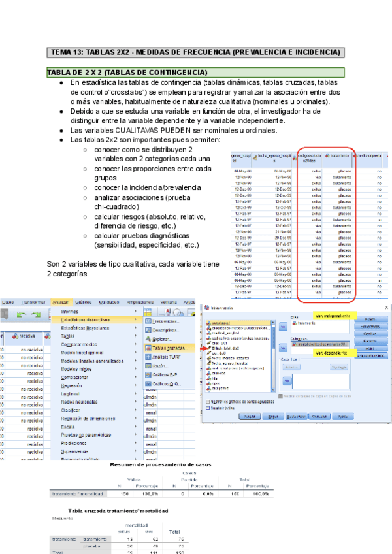This screenshot has height=554, width=392.
Task: Open the Utilidades menu
Action: coord(109,302)
